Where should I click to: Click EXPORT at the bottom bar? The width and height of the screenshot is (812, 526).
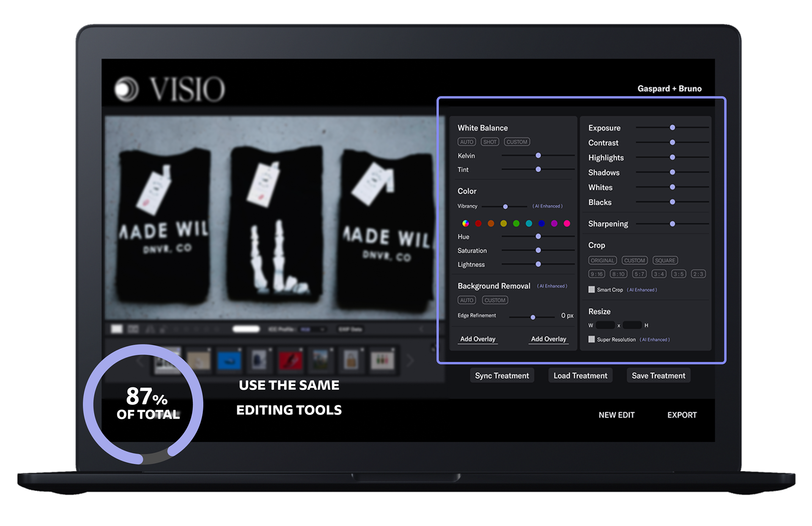682,415
